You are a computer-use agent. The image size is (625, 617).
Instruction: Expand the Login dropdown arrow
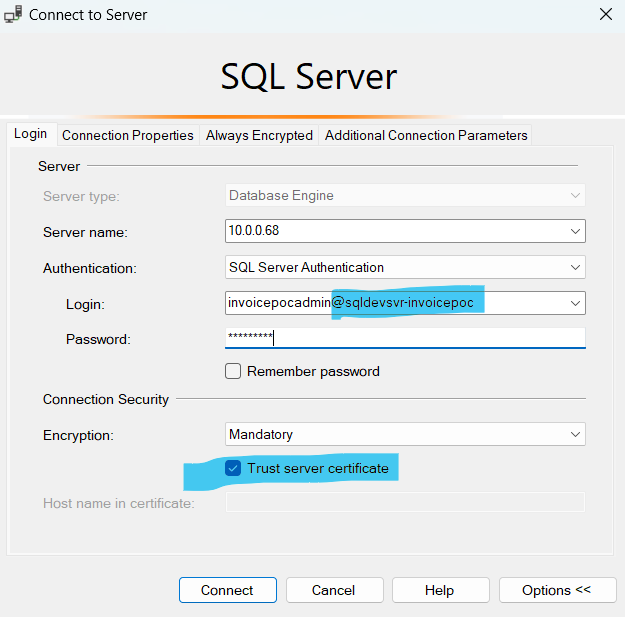(575, 303)
